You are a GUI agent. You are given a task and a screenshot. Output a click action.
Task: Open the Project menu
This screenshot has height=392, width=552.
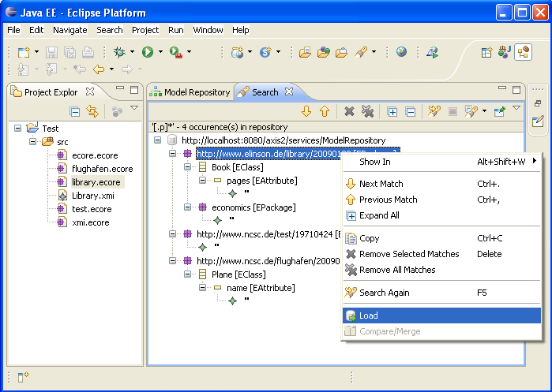(145, 30)
